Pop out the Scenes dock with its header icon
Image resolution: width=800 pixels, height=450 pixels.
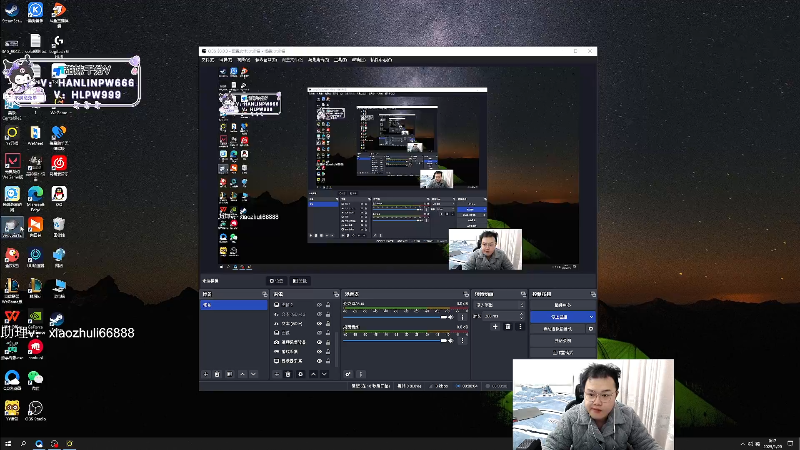tap(265, 294)
